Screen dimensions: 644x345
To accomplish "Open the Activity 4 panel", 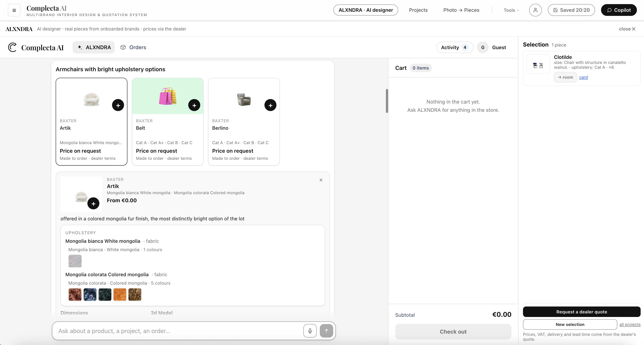I will point(454,47).
